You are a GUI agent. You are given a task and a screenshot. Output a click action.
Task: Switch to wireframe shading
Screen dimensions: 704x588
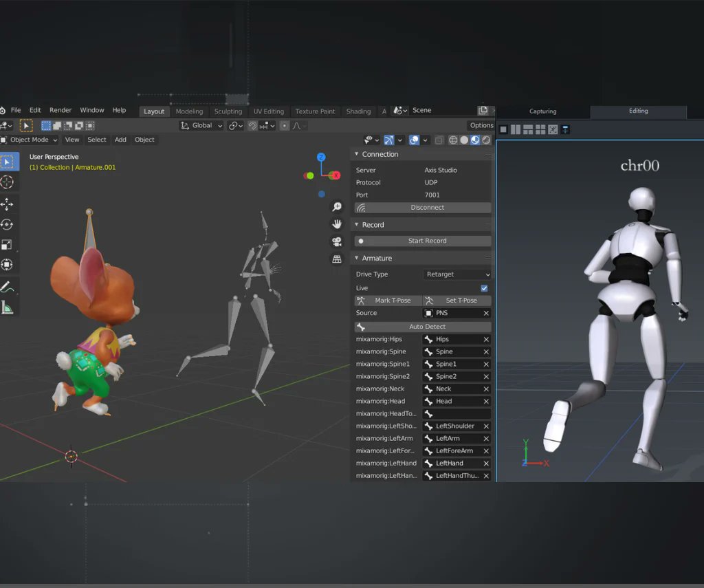click(x=454, y=140)
